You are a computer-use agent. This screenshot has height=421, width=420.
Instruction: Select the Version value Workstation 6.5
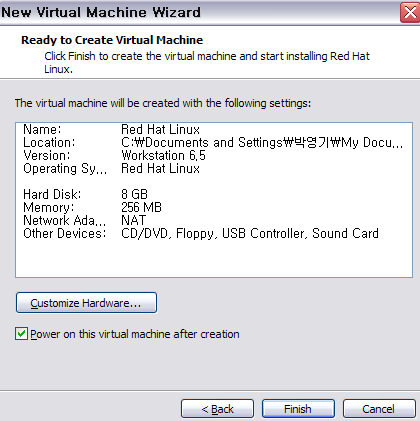[x=163, y=155]
